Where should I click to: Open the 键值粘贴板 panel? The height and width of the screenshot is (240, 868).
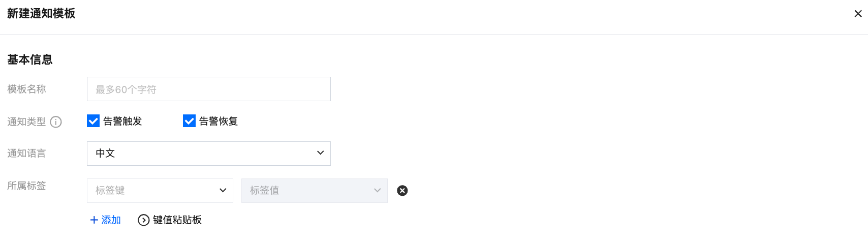coord(177,220)
